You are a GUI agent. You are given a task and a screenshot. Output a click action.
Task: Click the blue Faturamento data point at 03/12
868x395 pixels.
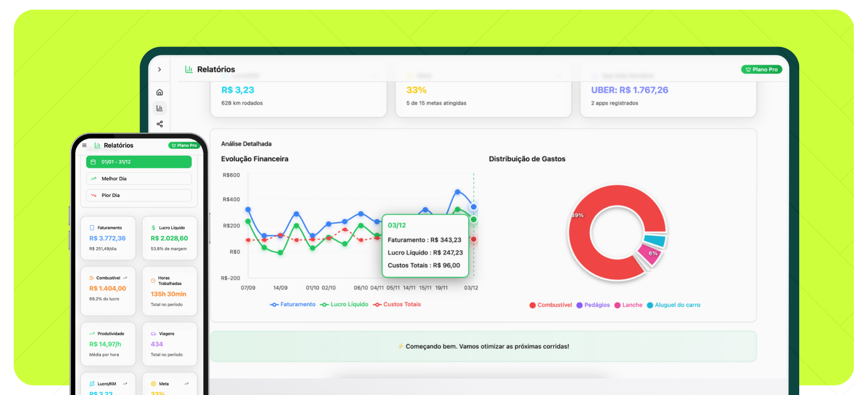click(473, 207)
